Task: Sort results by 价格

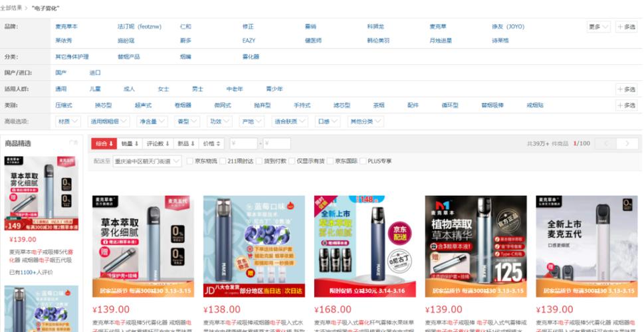Action: [211, 143]
